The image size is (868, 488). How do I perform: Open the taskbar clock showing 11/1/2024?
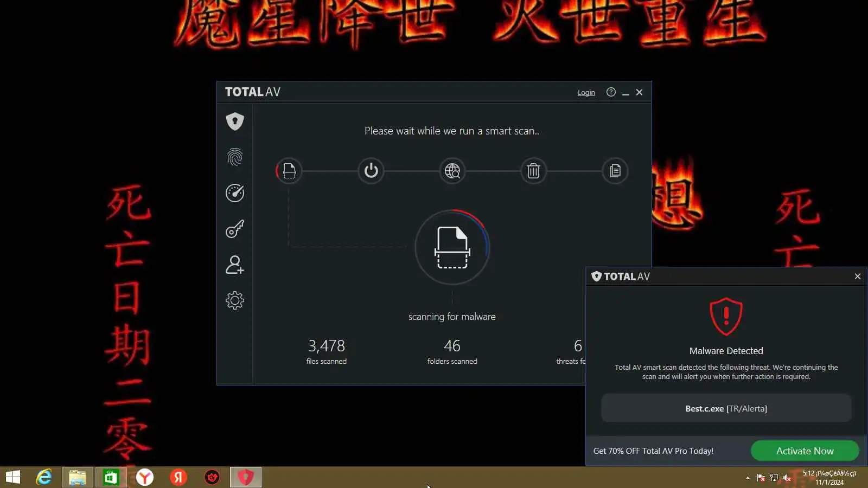[x=829, y=478]
